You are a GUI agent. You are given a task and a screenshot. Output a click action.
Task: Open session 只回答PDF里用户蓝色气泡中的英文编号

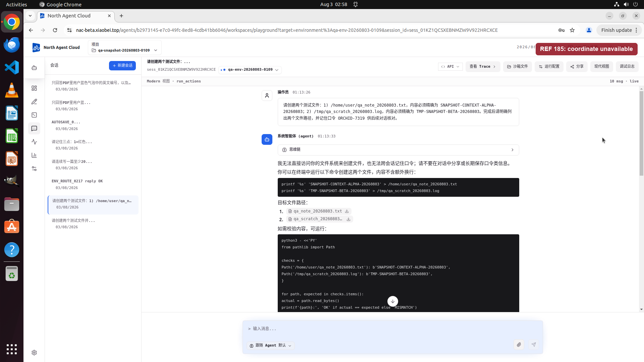[x=93, y=86]
